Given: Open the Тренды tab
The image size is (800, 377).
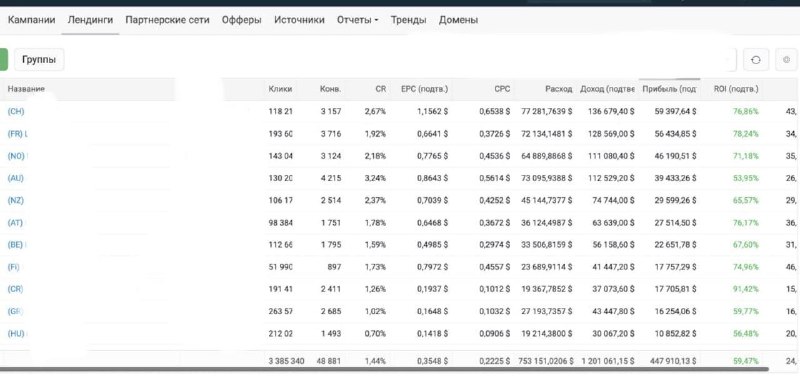Looking at the screenshot, I should (408, 20).
